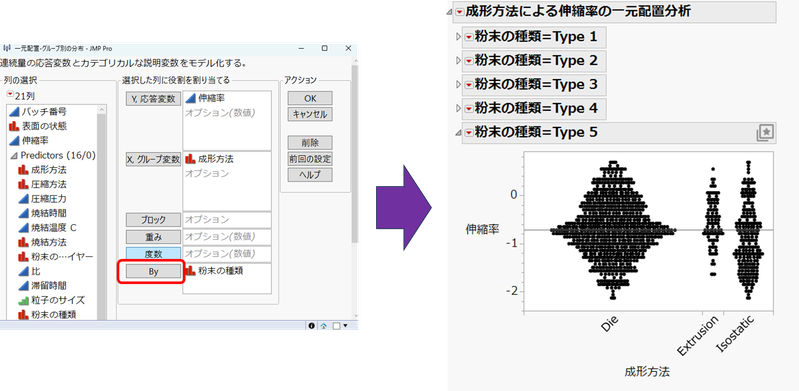799x391 pixels.
Task: Select 成形方法 in the column list
Action: point(43,169)
